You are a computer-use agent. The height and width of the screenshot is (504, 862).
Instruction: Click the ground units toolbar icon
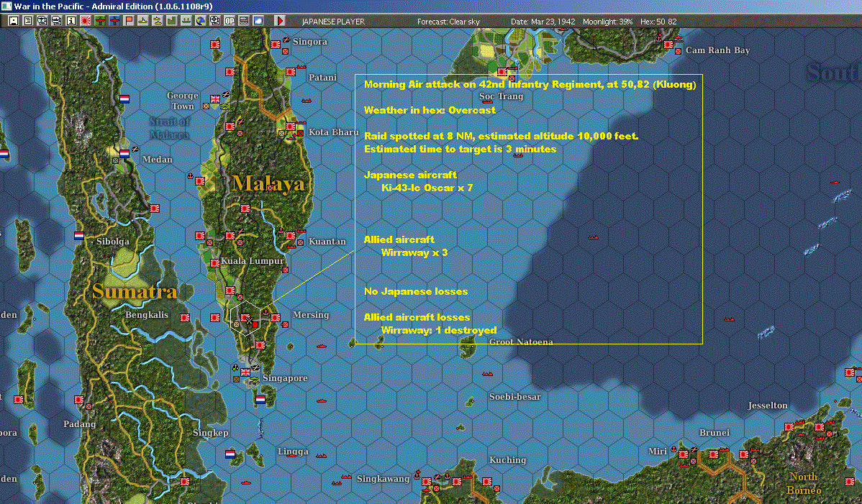tap(186, 21)
